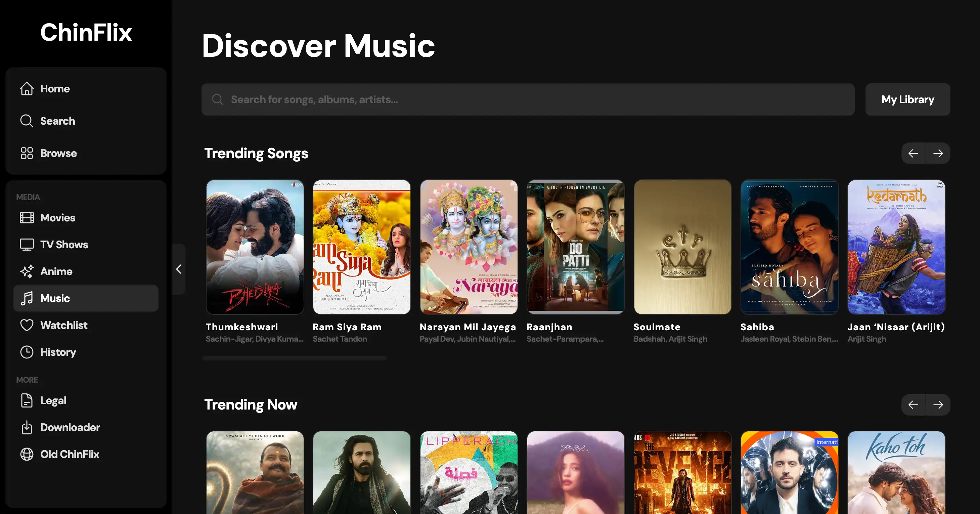Screen dimensions: 980x514
Task: Click the Old ChinFlix globe icon
Action: pos(27,454)
